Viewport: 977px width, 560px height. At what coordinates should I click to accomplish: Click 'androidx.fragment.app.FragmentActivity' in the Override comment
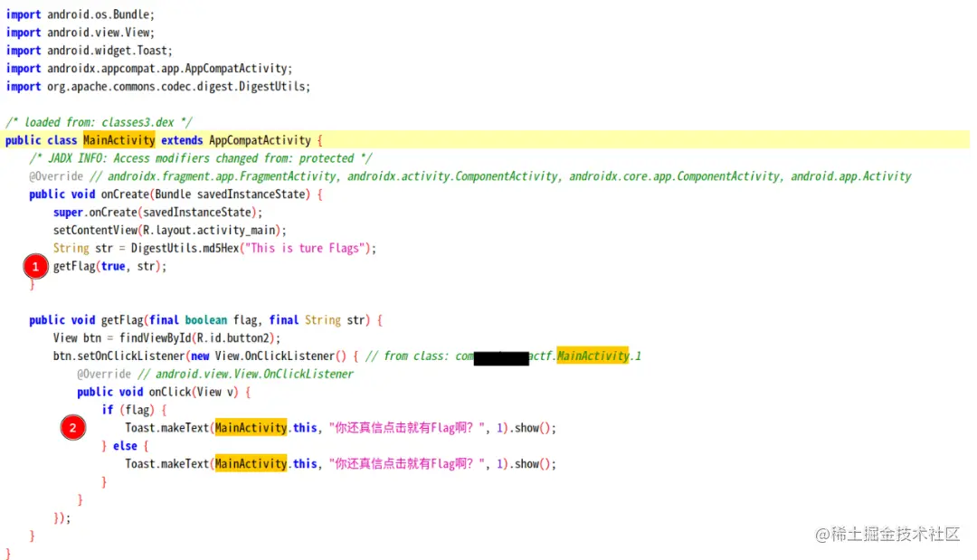222,176
